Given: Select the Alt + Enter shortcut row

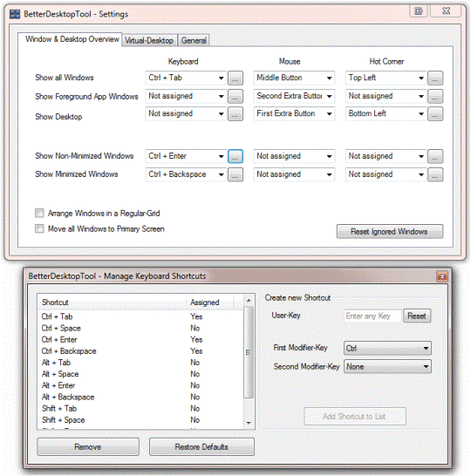Looking at the screenshot, I should point(140,386).
